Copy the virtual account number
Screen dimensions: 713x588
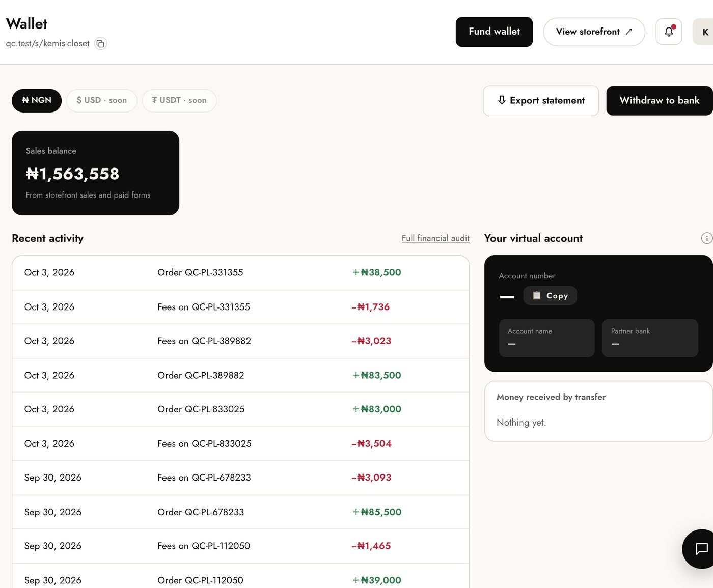point(550,296)
